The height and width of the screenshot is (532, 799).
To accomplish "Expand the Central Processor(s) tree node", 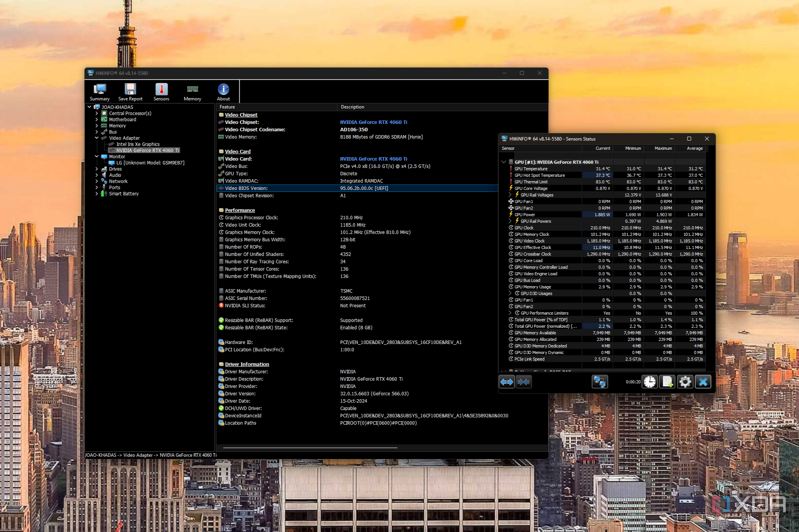I will [x=97, y=114].
